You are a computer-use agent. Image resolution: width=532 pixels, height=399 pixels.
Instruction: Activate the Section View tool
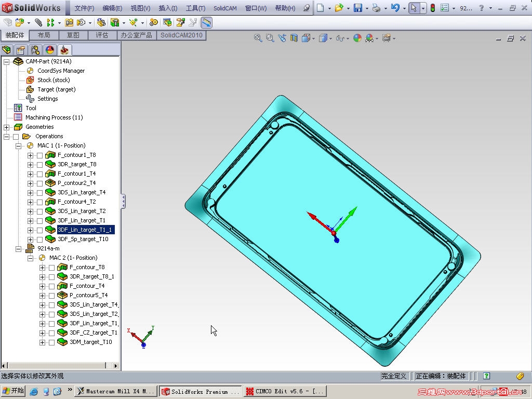[295, 38]
